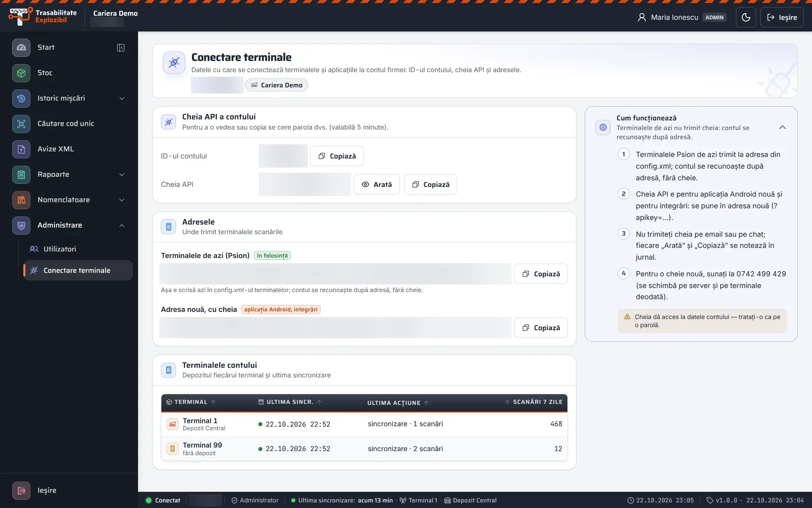Expand the Rapoarte submenu chevron
The width and height of the screenshot is (812, 508).
tap(122, 175)
